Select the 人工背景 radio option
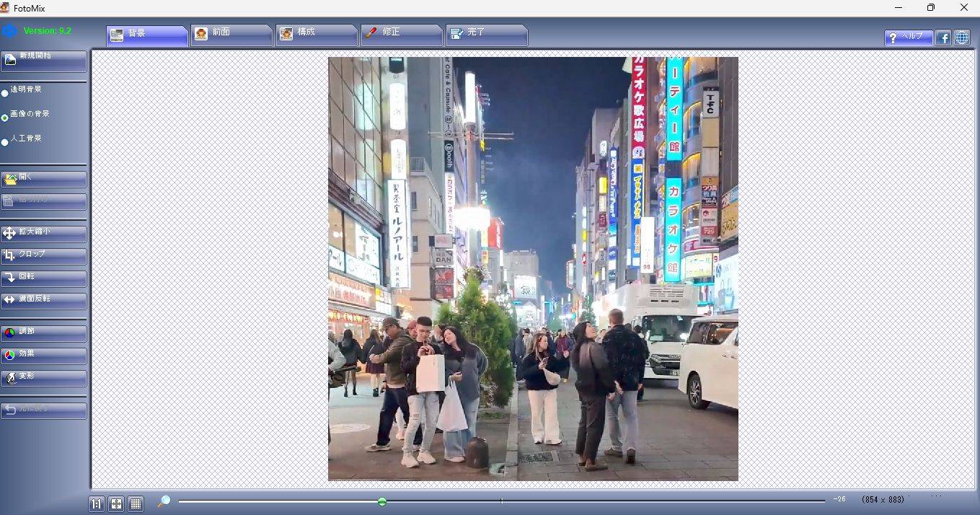Image resolution: width=980 pixels, height=515 pixels. [x=5, y=142]
